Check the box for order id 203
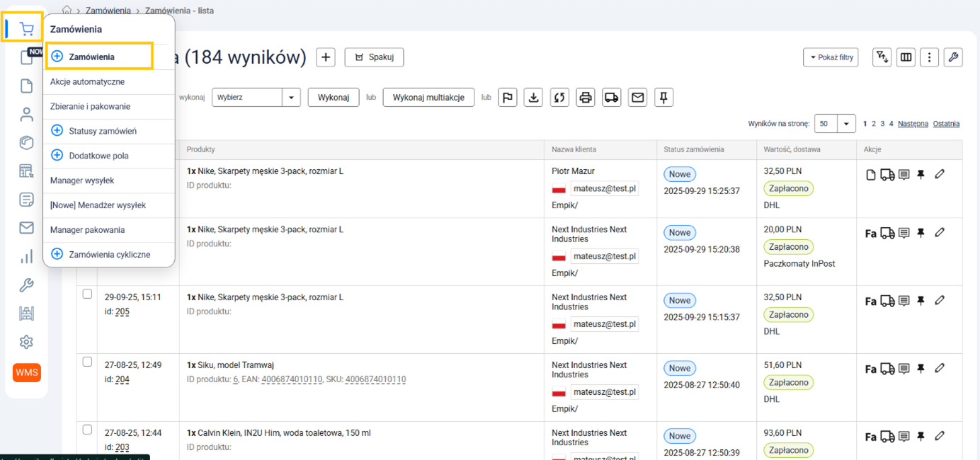Image resolution: width=980 pixels, height=460 pixels. click(87, 430)
